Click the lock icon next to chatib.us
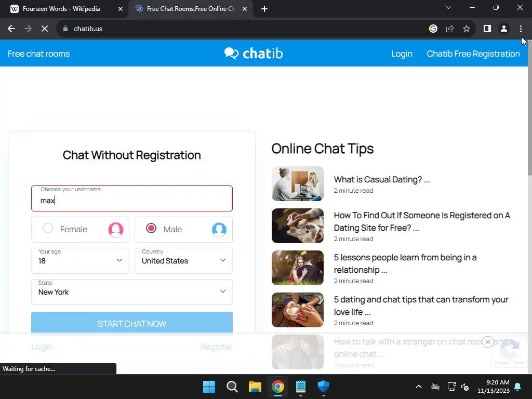Image resolution: width=532 pixels, height=399 pixels. [65, 29]
